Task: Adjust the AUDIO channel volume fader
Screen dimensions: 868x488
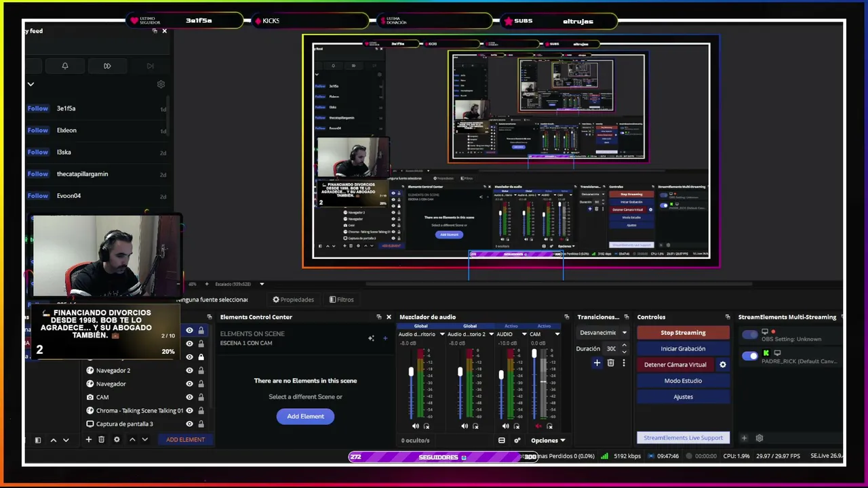Action: (x=501, y=375)
